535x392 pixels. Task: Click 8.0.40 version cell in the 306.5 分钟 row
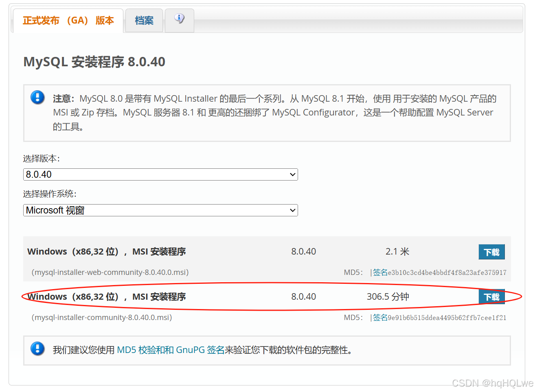[x=304, y=297]
